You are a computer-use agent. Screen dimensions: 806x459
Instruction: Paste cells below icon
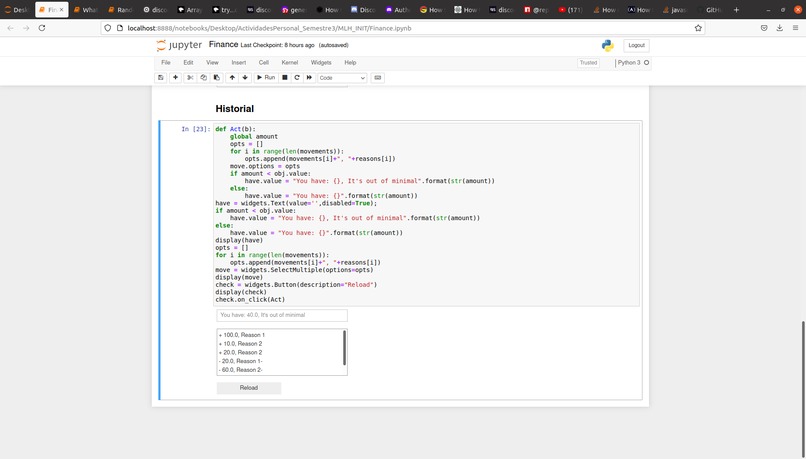pos(217,78)
